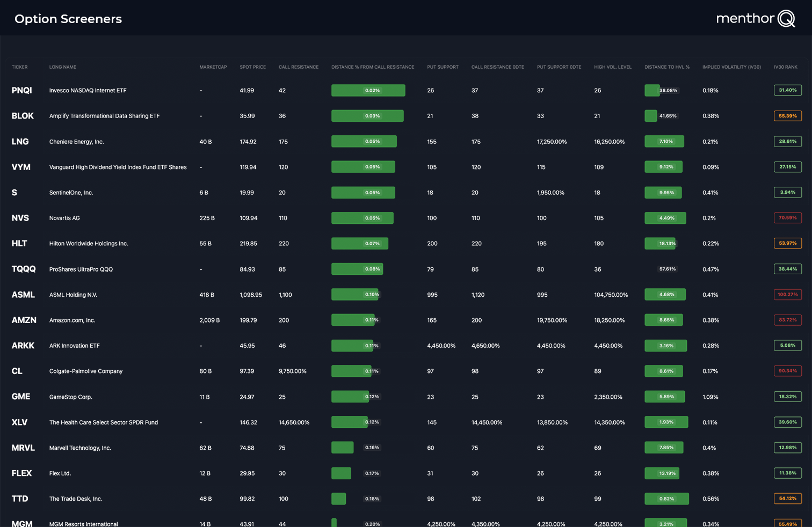Sort by the LONG NAME column header
Image resolution: width=812 pixels, height=527 pixels.
coord(63,67)
